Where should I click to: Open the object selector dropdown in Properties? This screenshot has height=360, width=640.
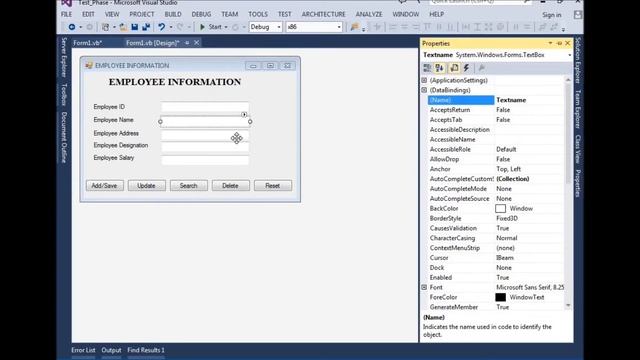(x=569, y=55)
